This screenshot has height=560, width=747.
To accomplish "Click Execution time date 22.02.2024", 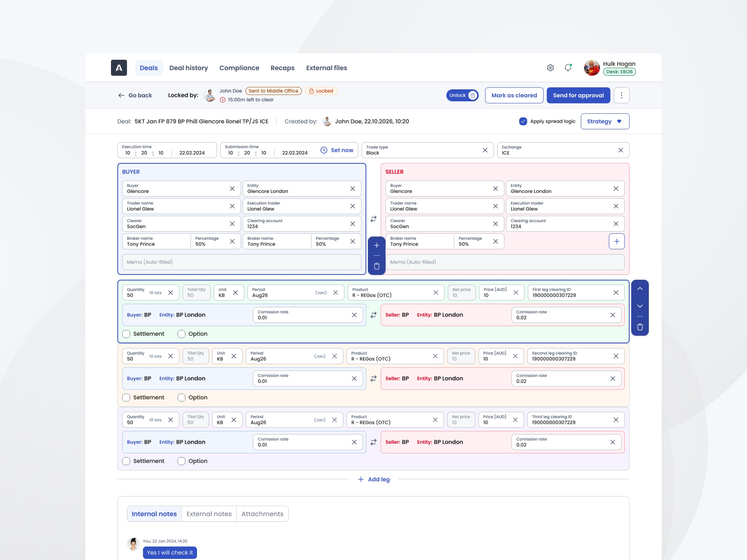I will (x=192, y=153).
